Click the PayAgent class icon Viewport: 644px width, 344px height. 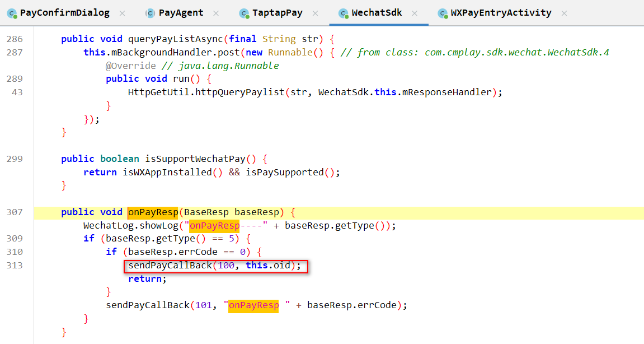[150, 13]
